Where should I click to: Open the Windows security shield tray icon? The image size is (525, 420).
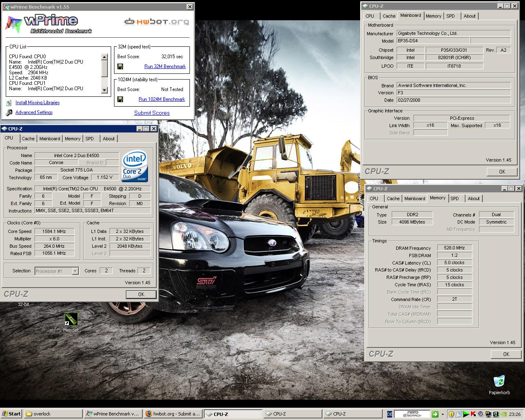(x=451, y=414)
